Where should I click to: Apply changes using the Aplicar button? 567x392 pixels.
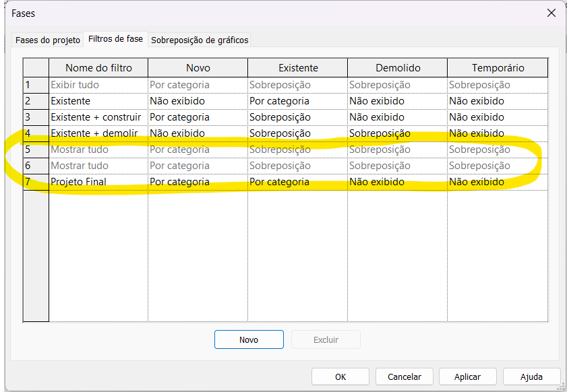(467, 377)
